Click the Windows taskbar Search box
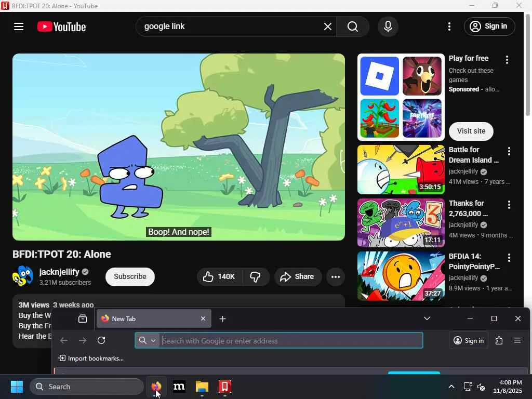Viewport: 532px width, 399px height. (x=87, y=387)
